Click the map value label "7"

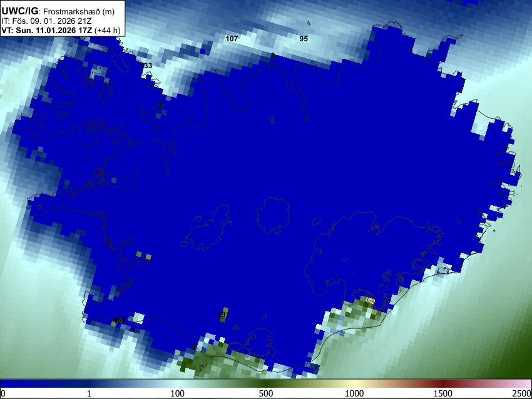pyautogui.click(x=316, y=367)
